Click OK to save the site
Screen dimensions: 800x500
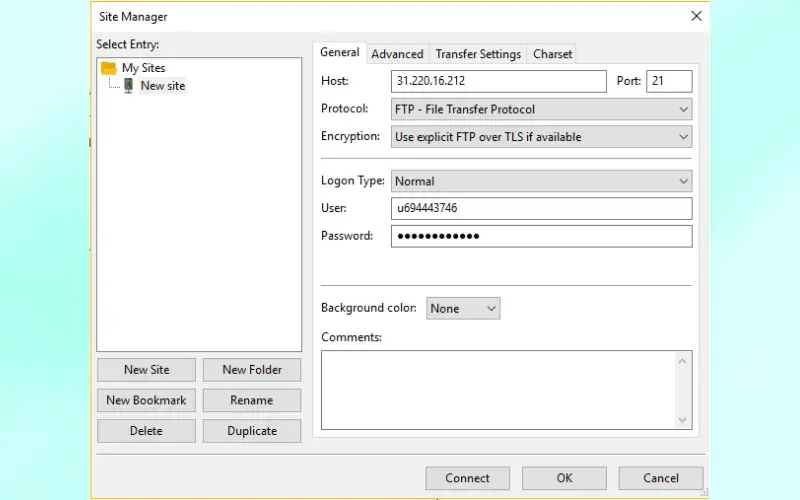click(564, 478)
